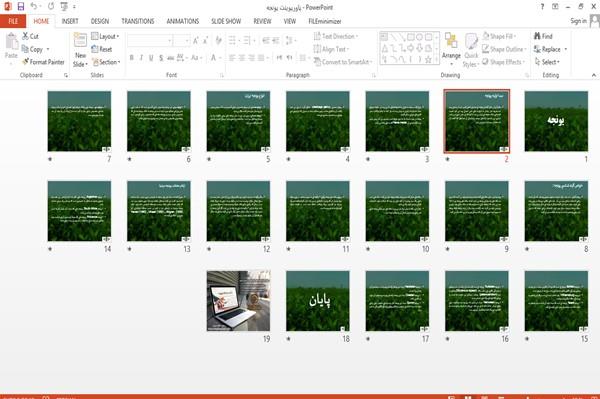Viewport: 600px width, 399px height.
Task: Click the Save icon in the title bar
Action: click(x=21, y=7)
